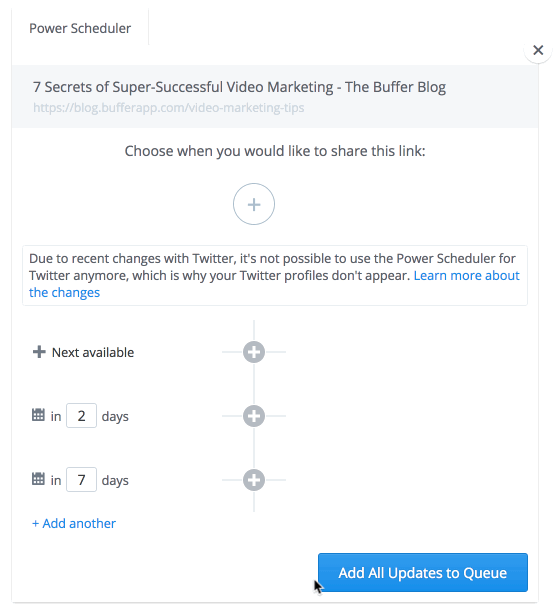Focus the days field containing 2
The height and width of the screenshot is (614, 555).
click(81, 415)
